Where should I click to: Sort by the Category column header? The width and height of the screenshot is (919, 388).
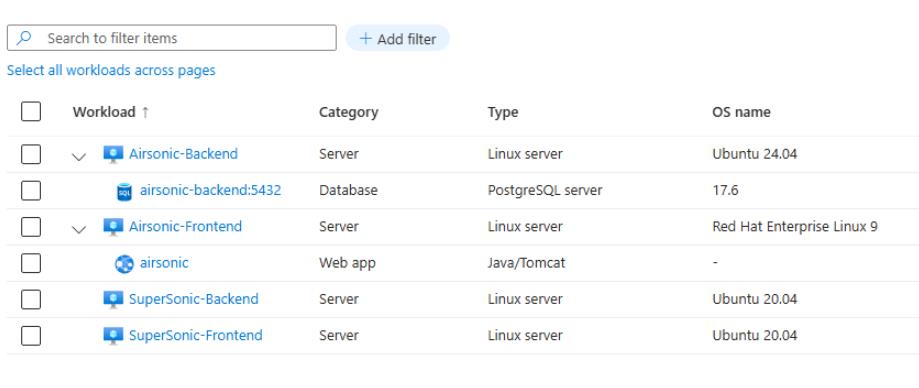[349, 112]
